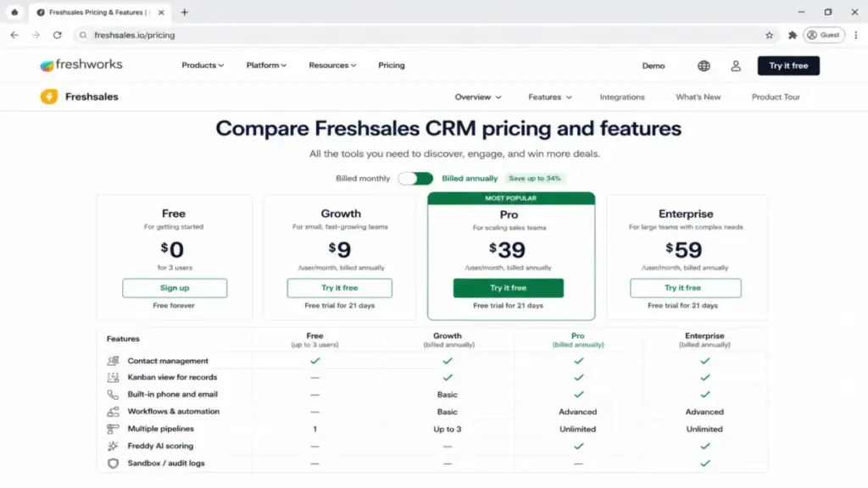Image resolution: width=868 pixels, height=488 pixels.
Task: Expand the Platform menu
Action: point(266,65)
